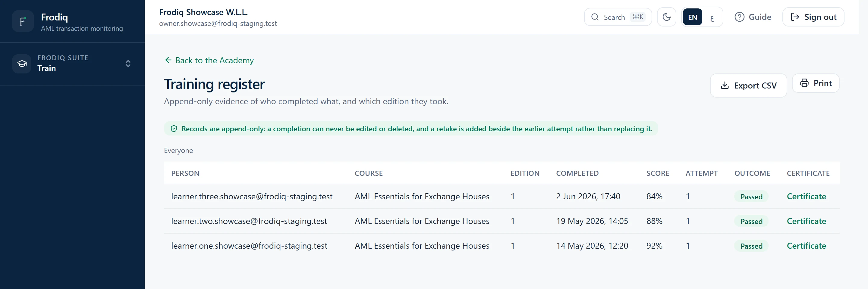Click the 88% score value
The image size is (868, 289).
(x=654, y=221)
